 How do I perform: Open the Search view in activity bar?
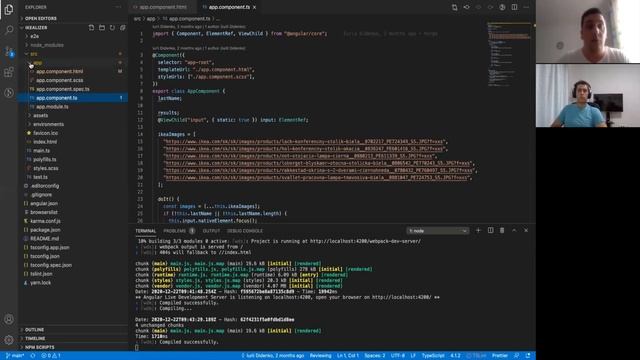[9, 30]
